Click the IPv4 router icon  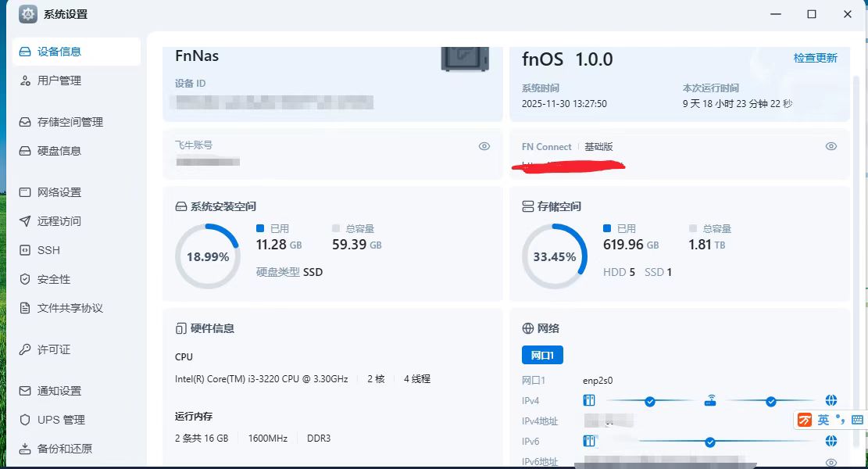(x=710, y=399)
